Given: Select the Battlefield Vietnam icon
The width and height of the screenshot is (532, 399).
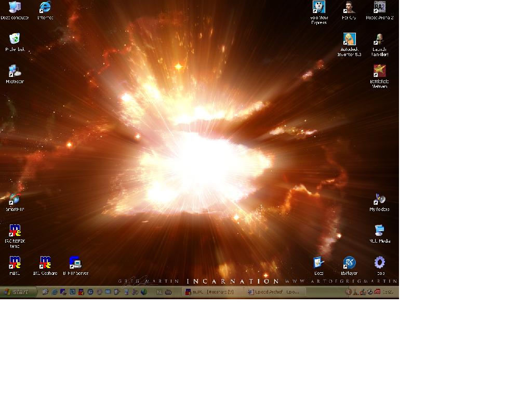Looking at the screenshot, I should (379, 71).
